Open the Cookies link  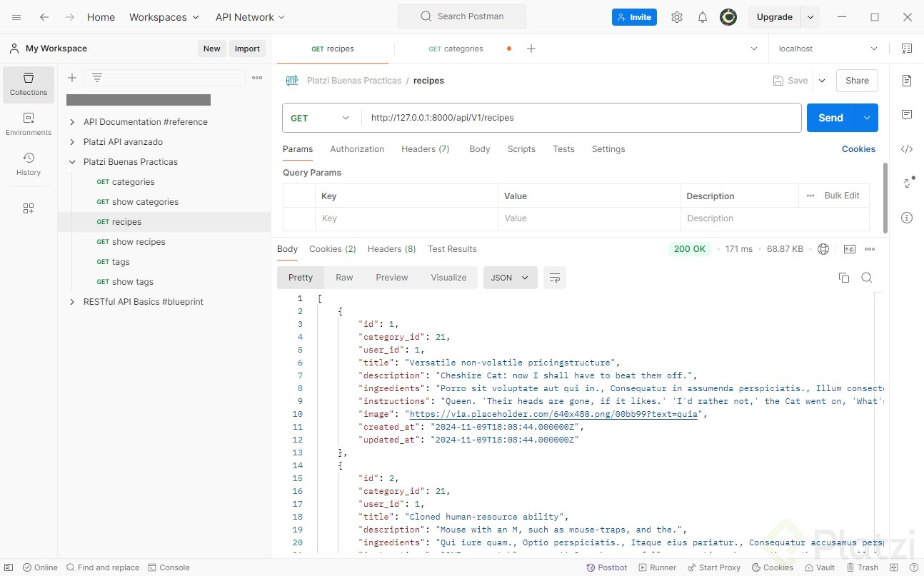(x=858, y=149)
